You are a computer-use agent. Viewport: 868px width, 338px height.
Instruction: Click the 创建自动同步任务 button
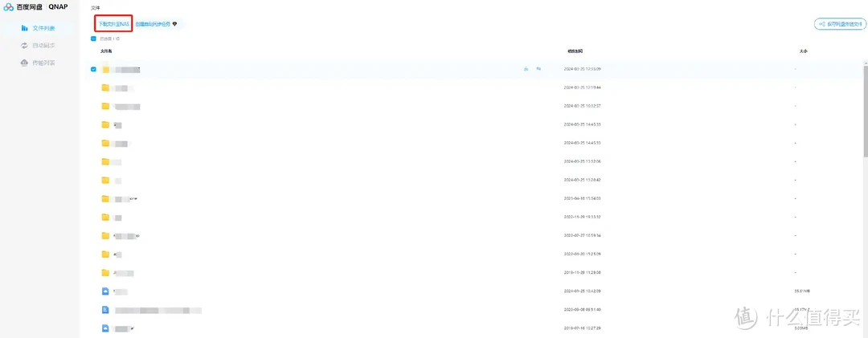click(153, 24)
